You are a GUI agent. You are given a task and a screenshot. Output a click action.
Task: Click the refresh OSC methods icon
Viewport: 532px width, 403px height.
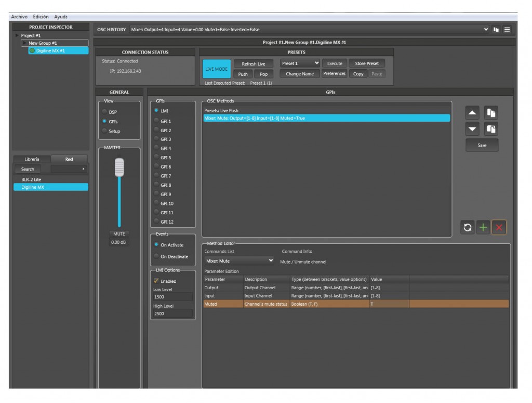pos(468,227)
